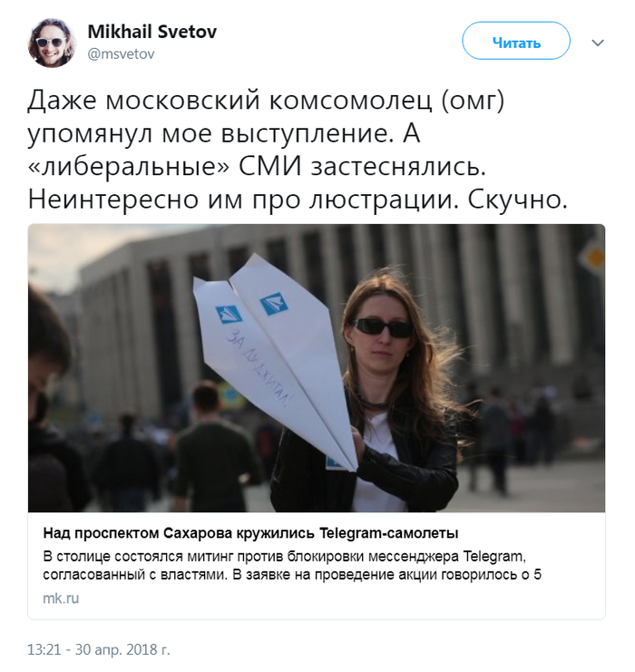Screen dimensions: 635x672
Task: Click the mk.ru domain label
Action: click(61, 599)
